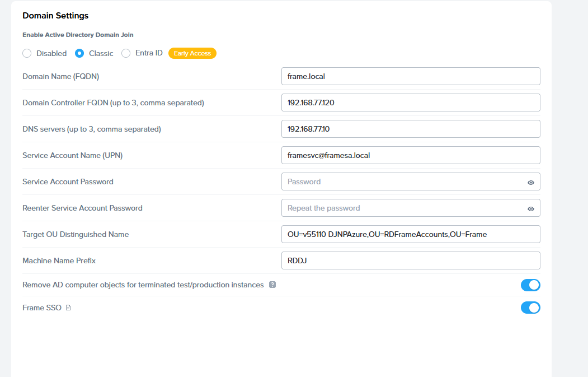Click the Machine Name Prefix input
This screenshot has height=377, width=588.
coord(410,260)
